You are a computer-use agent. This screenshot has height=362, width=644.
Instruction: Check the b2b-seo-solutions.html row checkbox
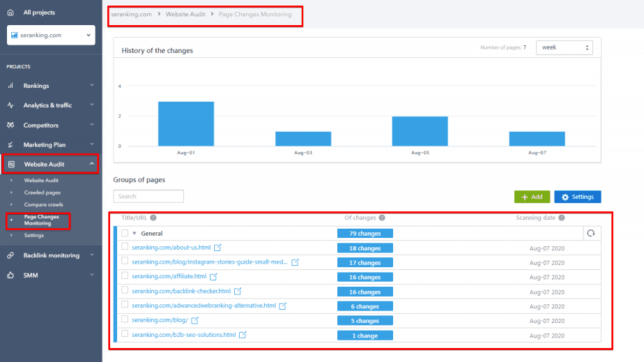click(125, 333)
